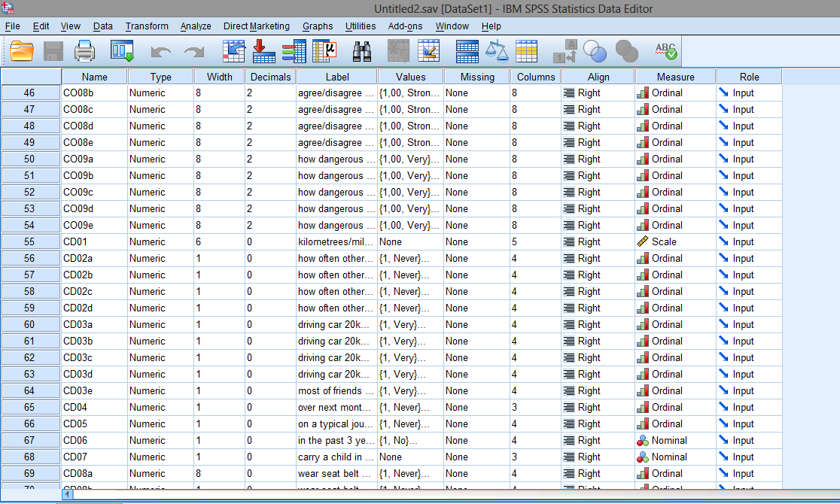Viewport: 840px width, 504px height.
Task: Open the Variables info icon
Action: pos(294,51)
